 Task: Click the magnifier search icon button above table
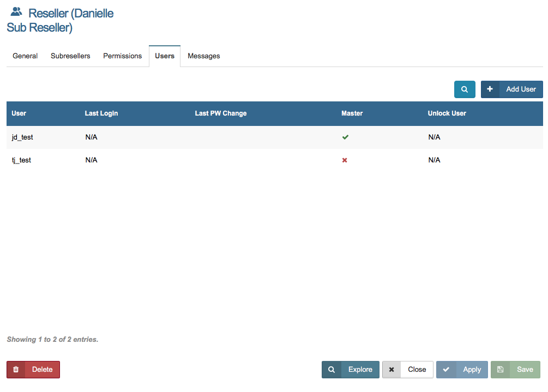(x=465, y=89)
